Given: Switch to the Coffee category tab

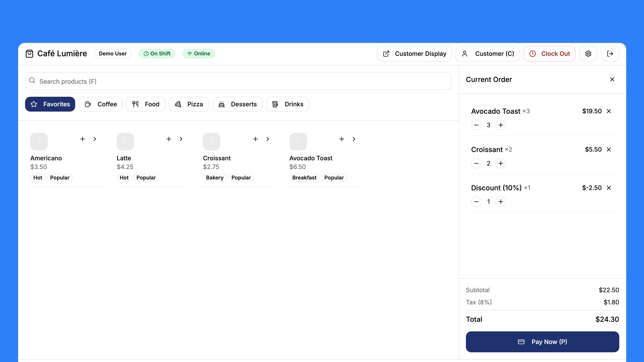Looking at the screenshot, I should (x=101, y=104).
